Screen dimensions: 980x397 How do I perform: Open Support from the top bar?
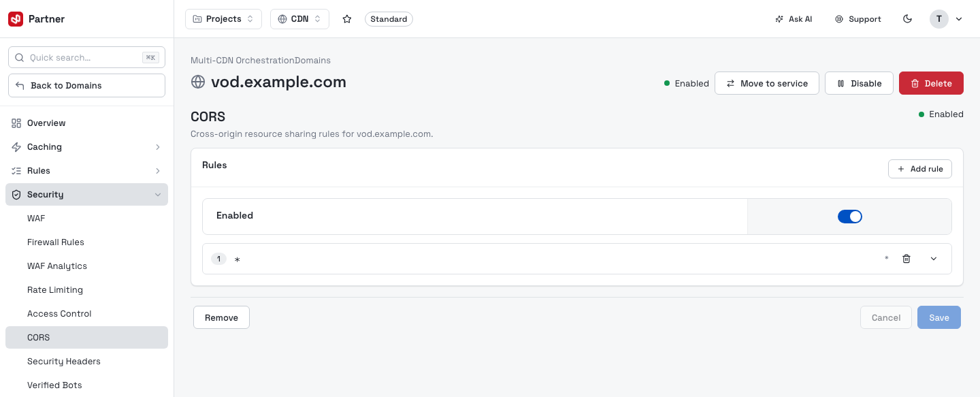858,19
